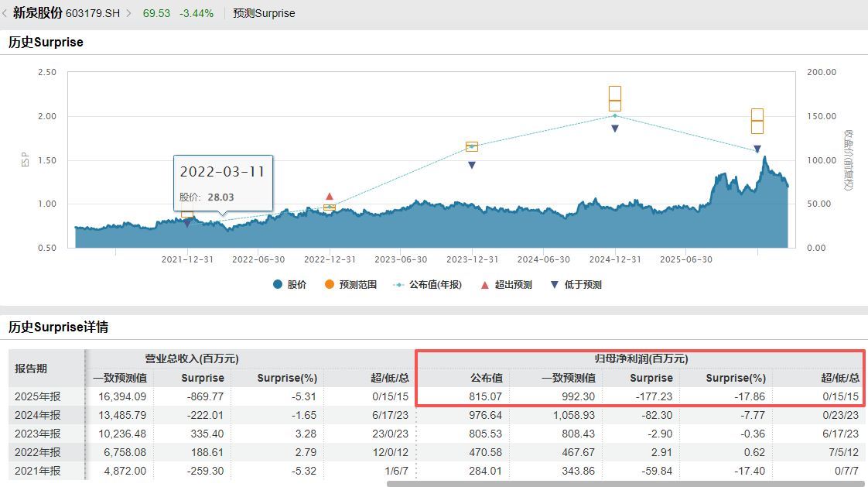Toggle the 公布值(年报) legend series
The image size is (868, 487).
(426, 285)
